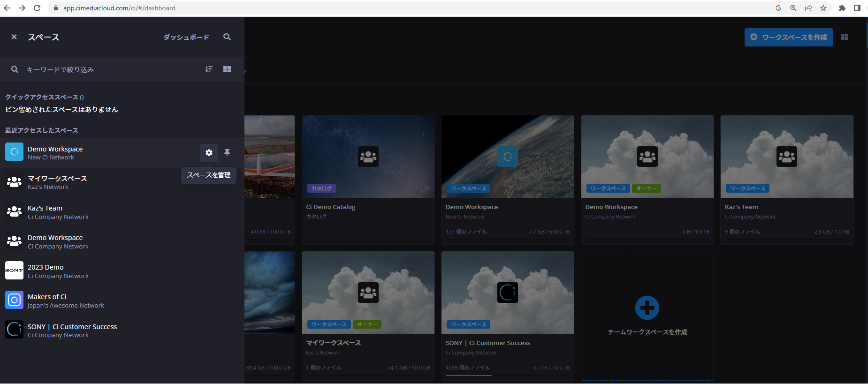
Task: Click the Ci logo on SONY Customer Success card
Action: [x=508, y=293]
